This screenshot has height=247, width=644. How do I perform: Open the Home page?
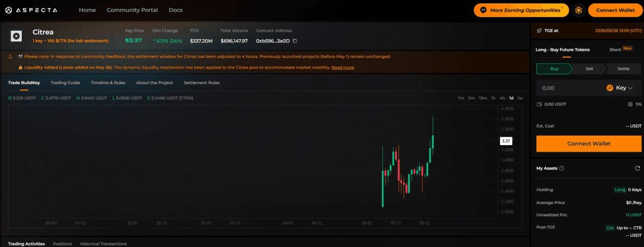tap(88, 10)
